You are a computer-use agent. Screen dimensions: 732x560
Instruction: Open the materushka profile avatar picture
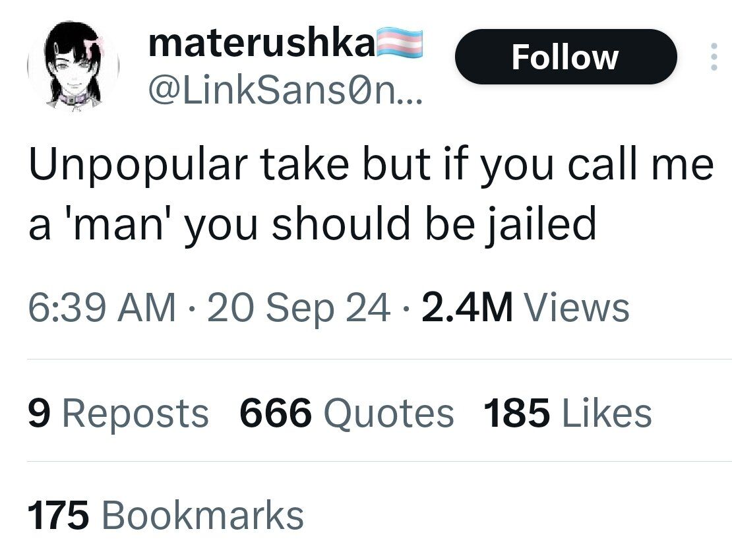coord(73,66)
